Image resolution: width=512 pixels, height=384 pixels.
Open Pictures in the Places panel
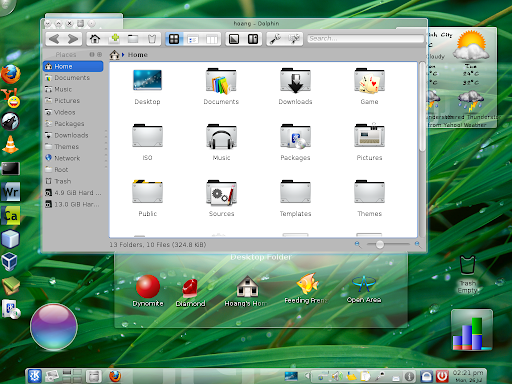coord(73,101)
